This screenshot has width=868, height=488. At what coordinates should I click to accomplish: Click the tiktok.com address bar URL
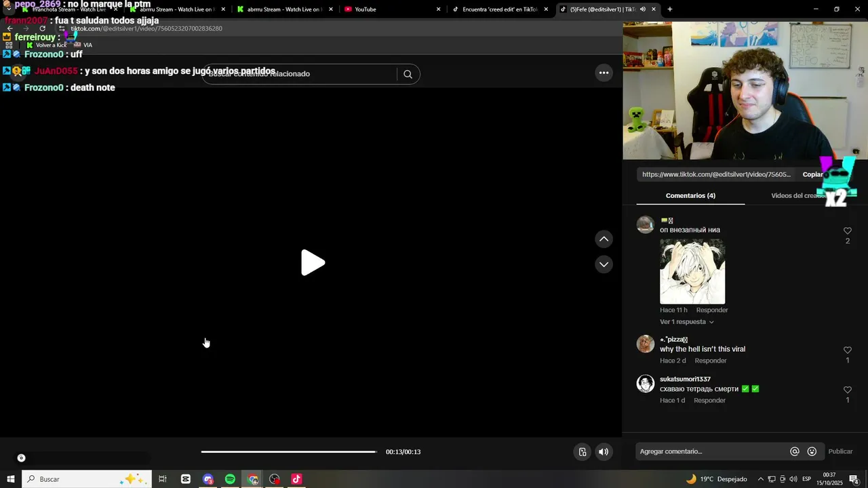(x=146, y=28)
